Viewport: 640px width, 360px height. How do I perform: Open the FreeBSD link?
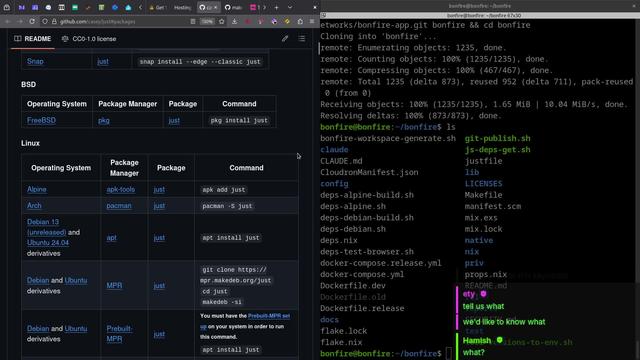41,120
